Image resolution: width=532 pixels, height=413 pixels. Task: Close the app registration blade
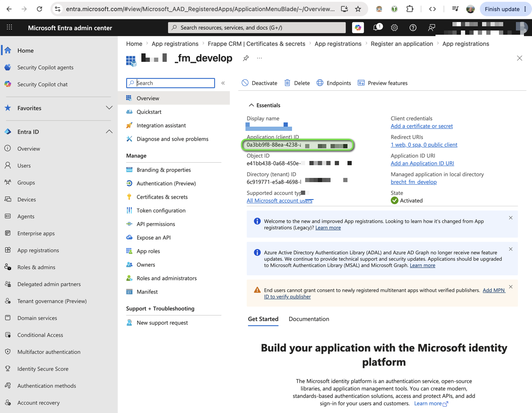(519, 58)
